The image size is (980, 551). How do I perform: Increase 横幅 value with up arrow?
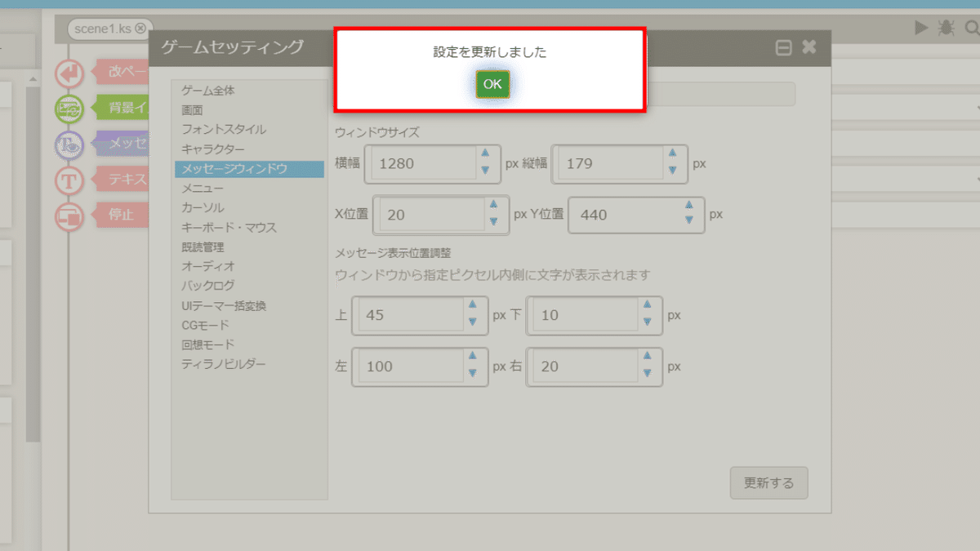[485, 153]
